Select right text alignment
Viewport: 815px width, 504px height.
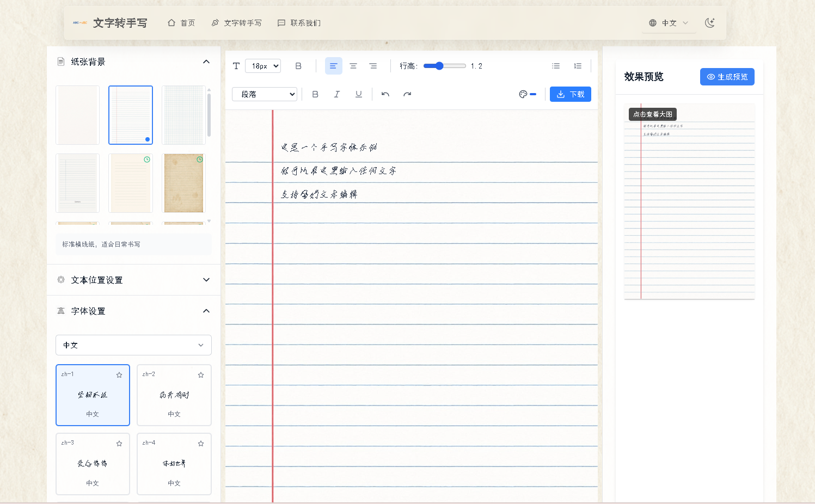373,65
